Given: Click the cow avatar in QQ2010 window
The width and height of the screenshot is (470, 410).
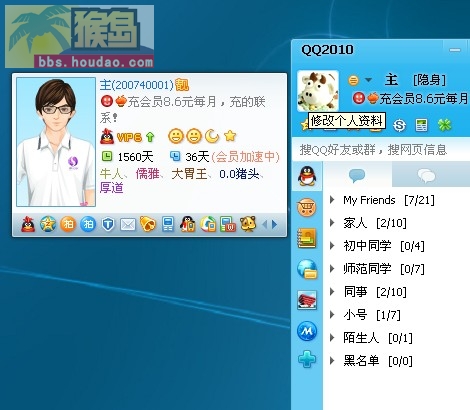Looking at the screenshot, I should pyautogui.click(x=318, y=91).
